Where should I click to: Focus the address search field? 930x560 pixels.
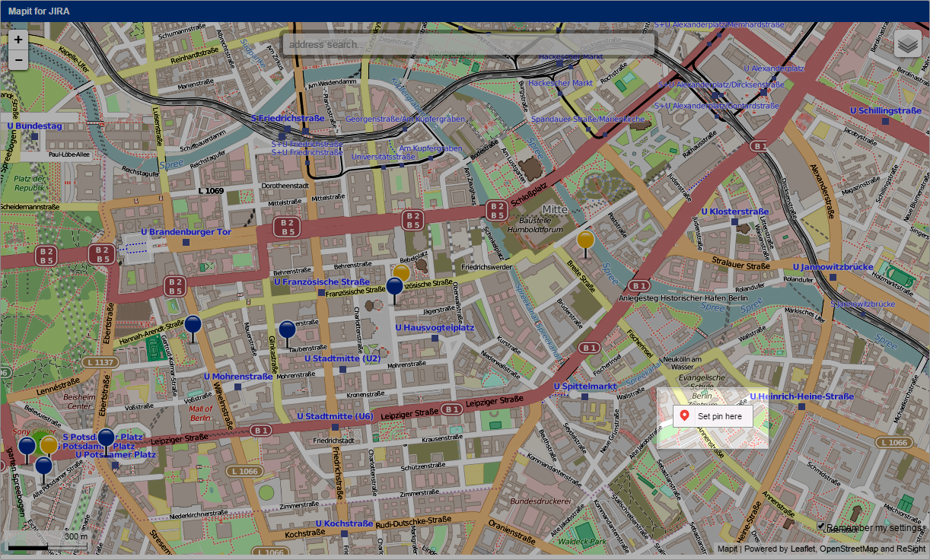[x=468, y=44]
